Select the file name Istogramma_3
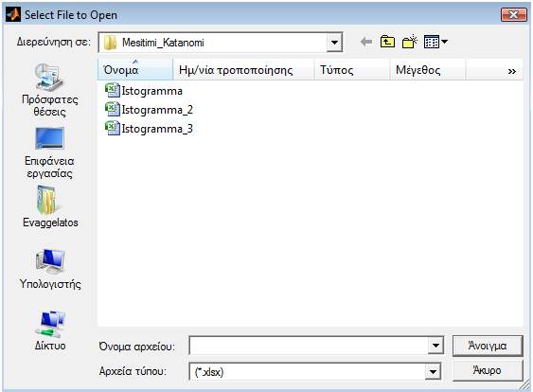533x392 pixels. (x=157, y=129)
